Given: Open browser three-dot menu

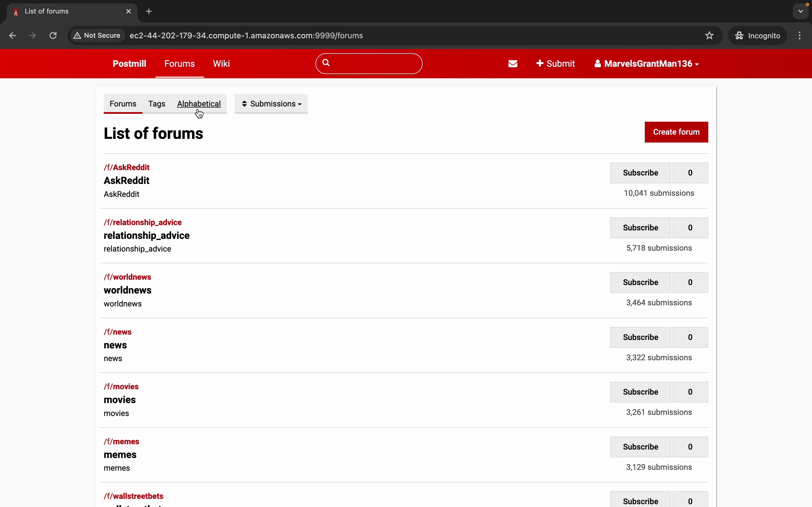Looking at the screenshot, I should tap(800, 35).
